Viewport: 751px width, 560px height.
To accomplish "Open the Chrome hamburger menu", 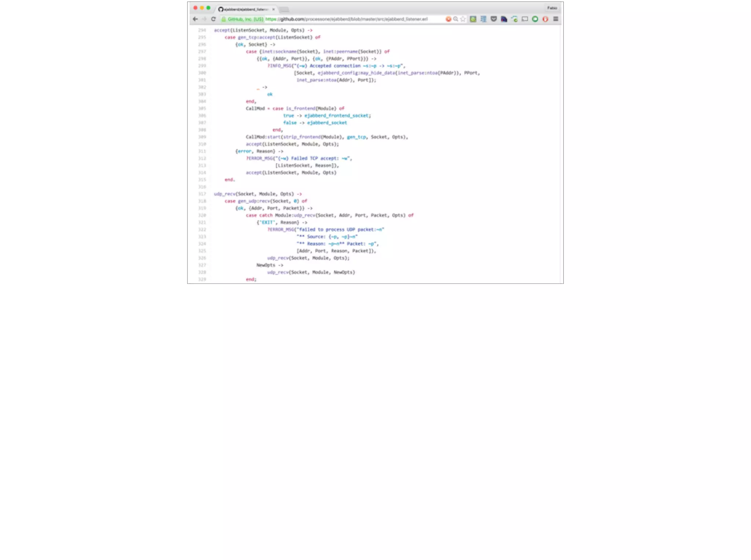I will (x=556, y=19).
